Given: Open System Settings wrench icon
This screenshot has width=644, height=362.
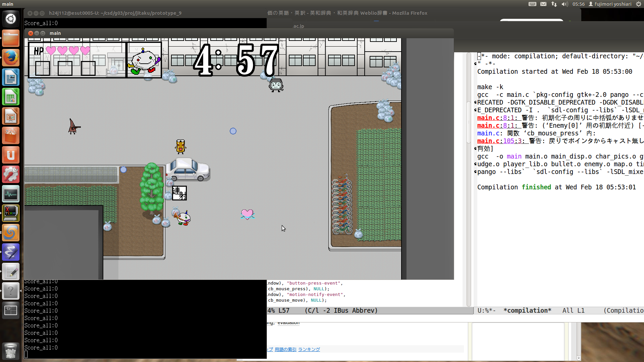Looking at the screenshot, I should [x=11, y=174].
